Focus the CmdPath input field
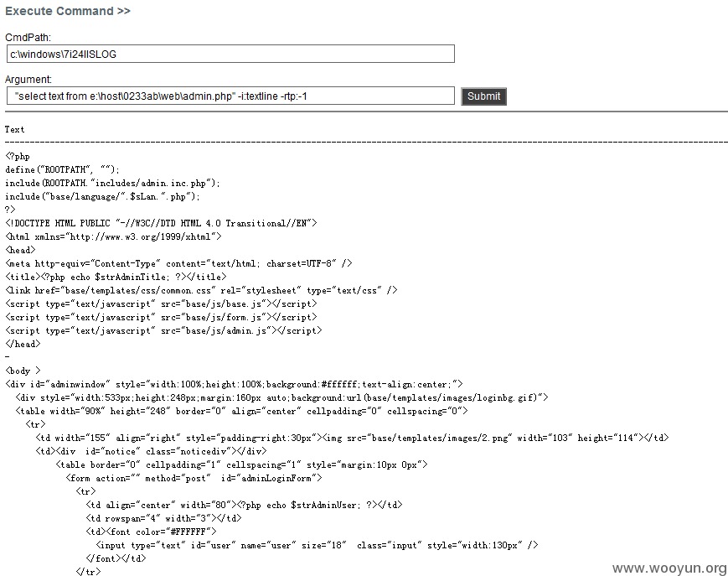728x576 pixels. point(230,54)
